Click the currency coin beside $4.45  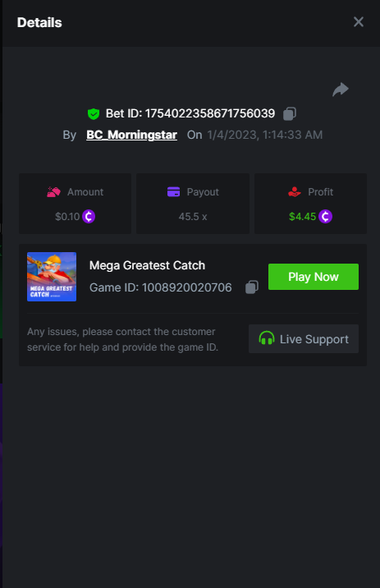(x=325, y=216)
